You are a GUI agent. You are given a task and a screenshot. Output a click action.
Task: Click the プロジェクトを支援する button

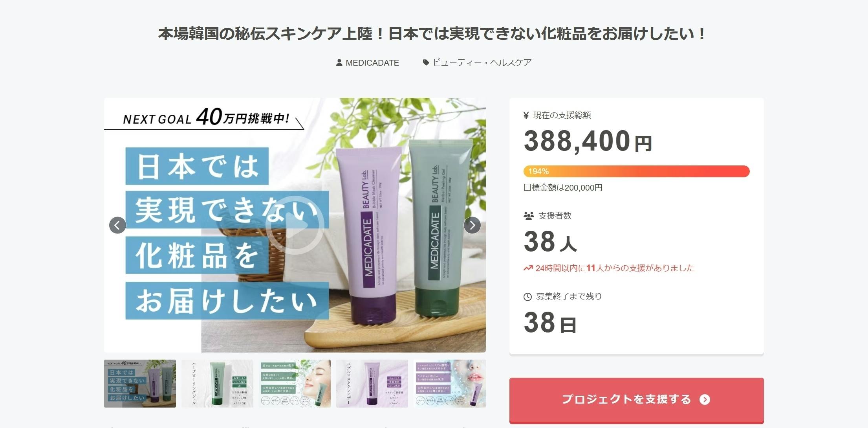[636, 400]
